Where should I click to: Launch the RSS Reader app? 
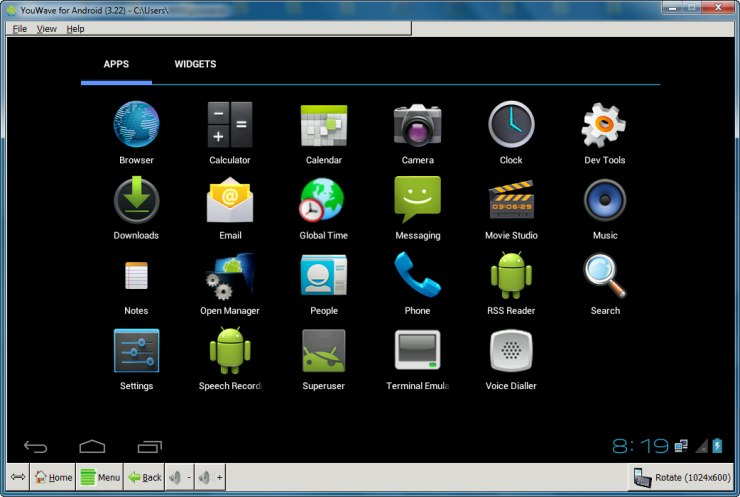tap(511, 275)
